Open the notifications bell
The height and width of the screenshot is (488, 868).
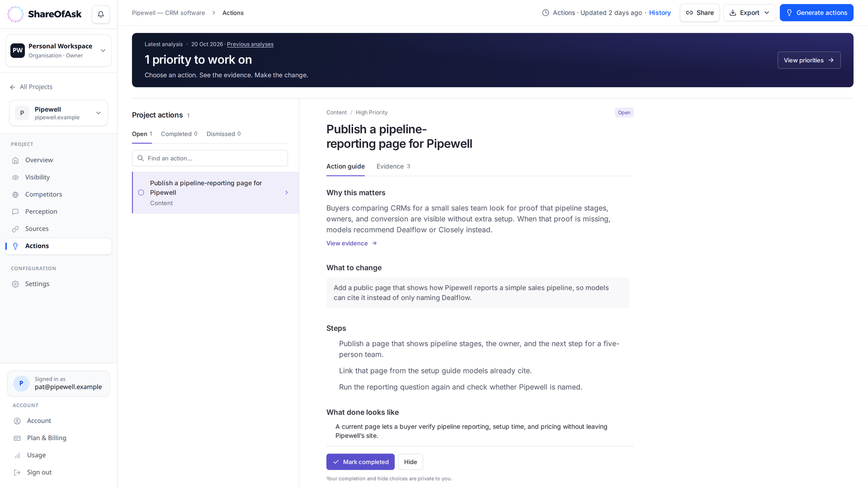(x=101, y=14)
